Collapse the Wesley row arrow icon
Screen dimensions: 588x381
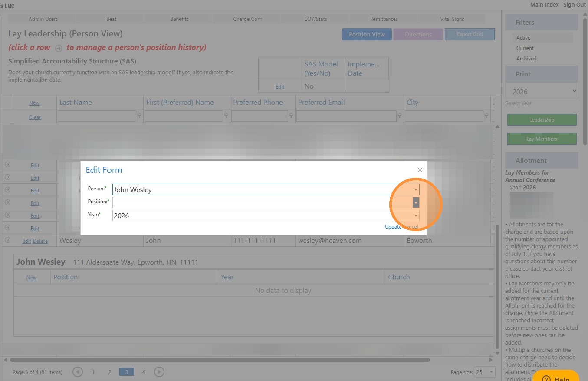(x=7, y=240)
